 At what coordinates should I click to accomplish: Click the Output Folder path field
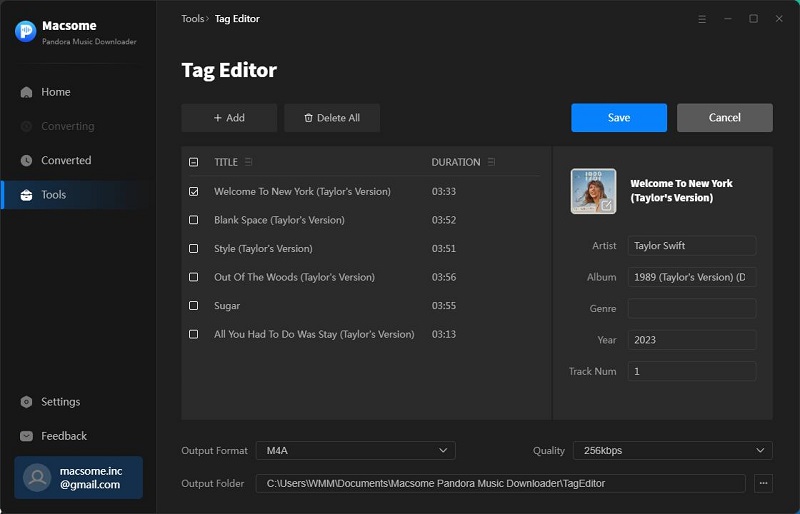point(501,483)
